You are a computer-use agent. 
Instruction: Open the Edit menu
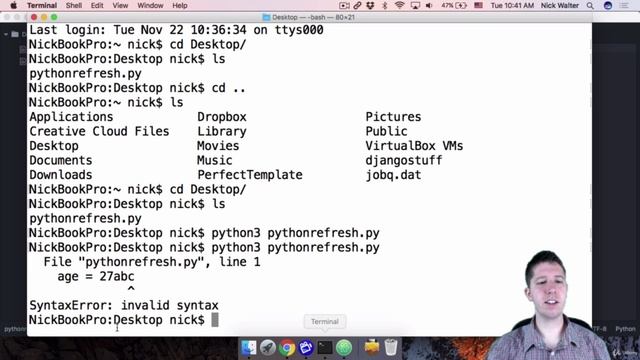(x=97, y=5)
